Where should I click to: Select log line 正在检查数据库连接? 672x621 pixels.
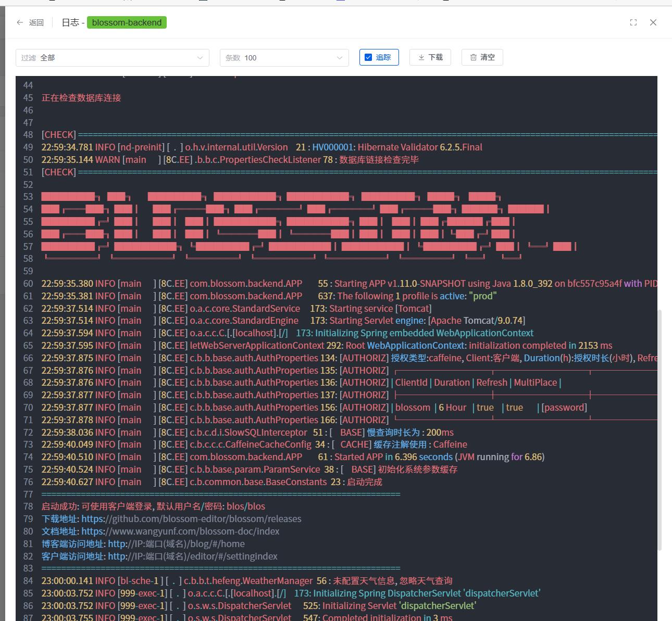81,98
